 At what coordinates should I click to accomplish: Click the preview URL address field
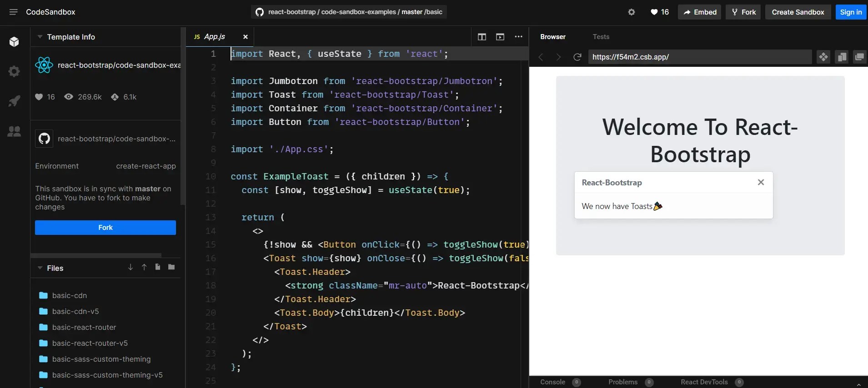pos(700,57)
